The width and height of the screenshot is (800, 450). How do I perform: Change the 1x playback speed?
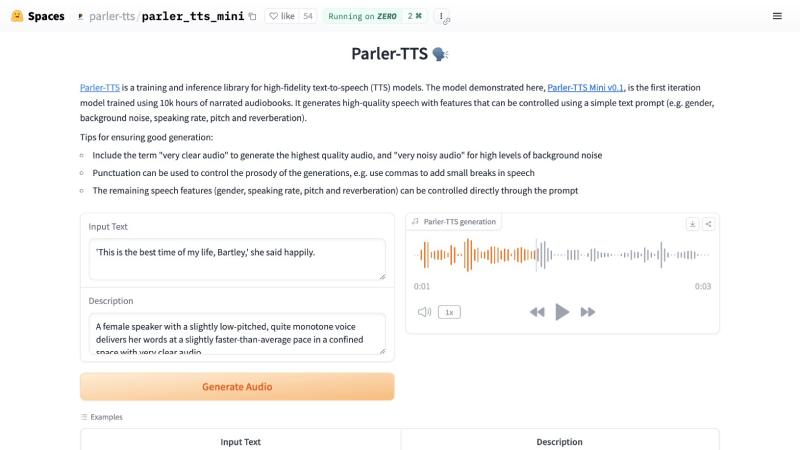[449, 312]
